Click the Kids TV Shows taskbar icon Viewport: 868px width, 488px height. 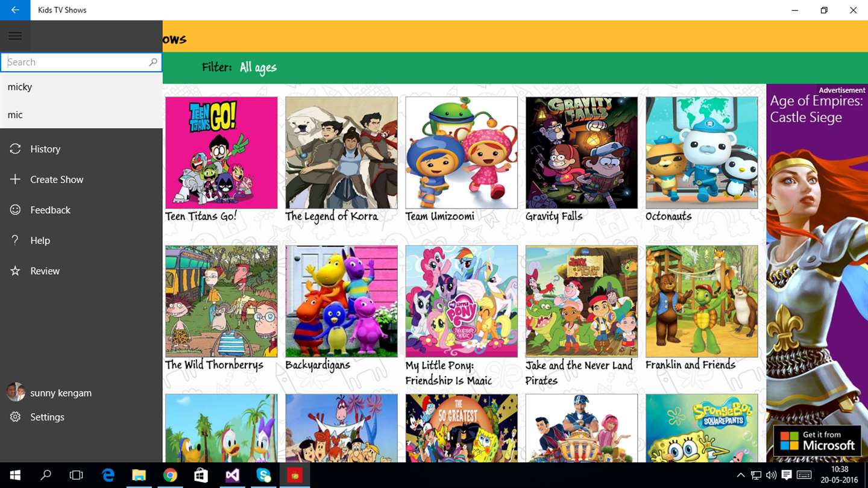click(x=294, y=475)
